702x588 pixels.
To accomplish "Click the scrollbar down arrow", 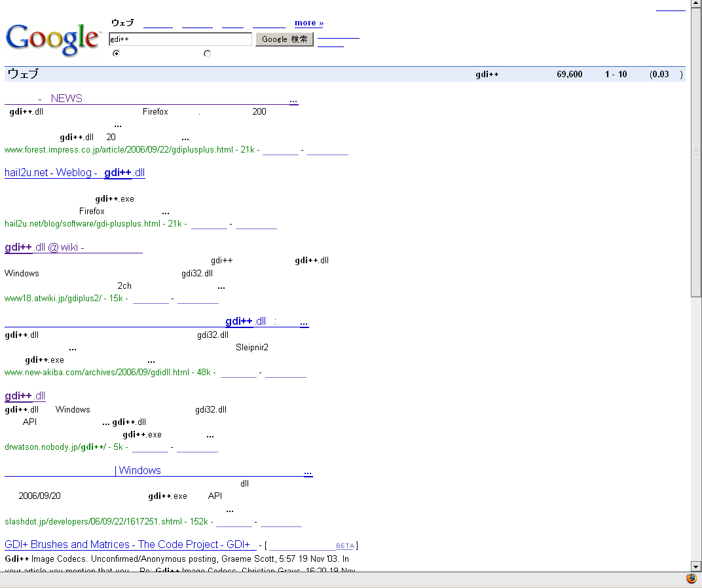I will [696, 566].
